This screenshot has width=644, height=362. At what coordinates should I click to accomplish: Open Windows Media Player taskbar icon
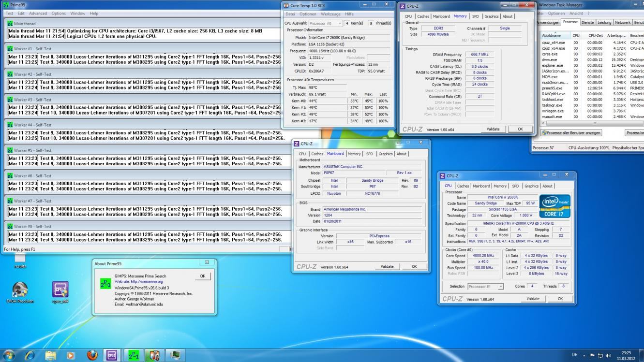tap(71, 355)
